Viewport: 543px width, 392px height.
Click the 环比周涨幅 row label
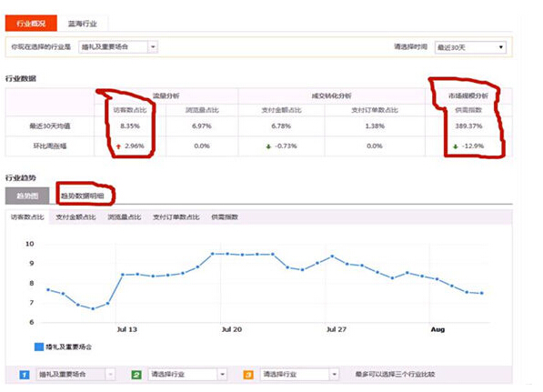[x=50, y=146]
